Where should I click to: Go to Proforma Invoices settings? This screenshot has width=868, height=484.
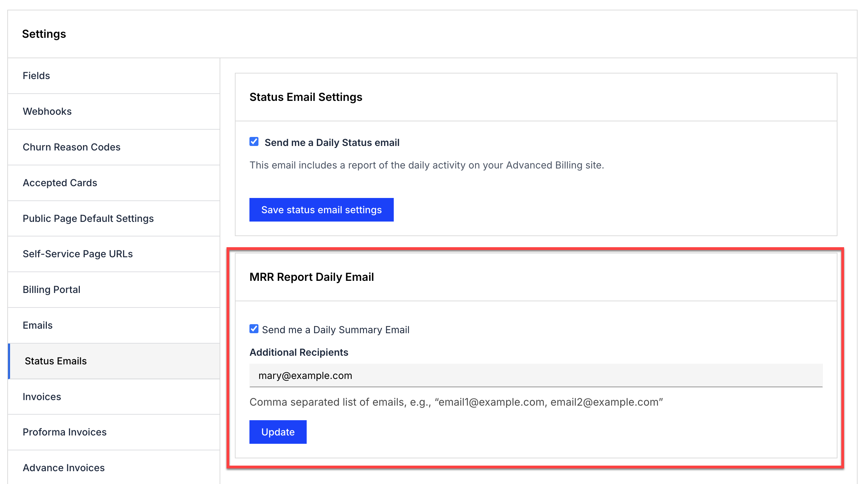pyautogui.click(x=114, y=432)
